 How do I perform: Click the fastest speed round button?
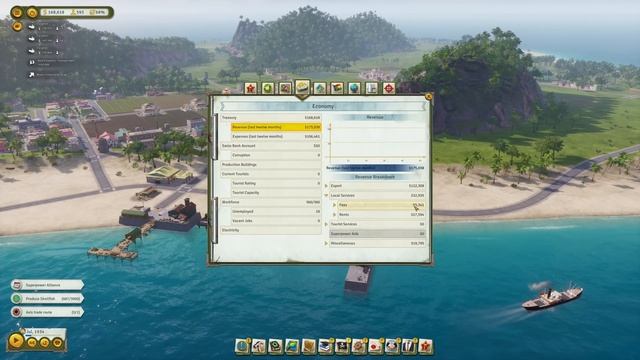58,343
